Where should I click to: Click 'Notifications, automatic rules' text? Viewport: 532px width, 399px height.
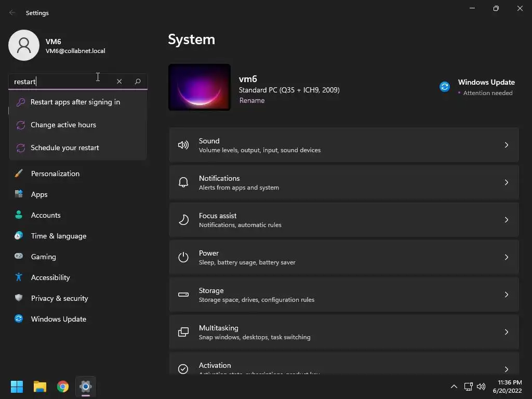coord(240,225)
